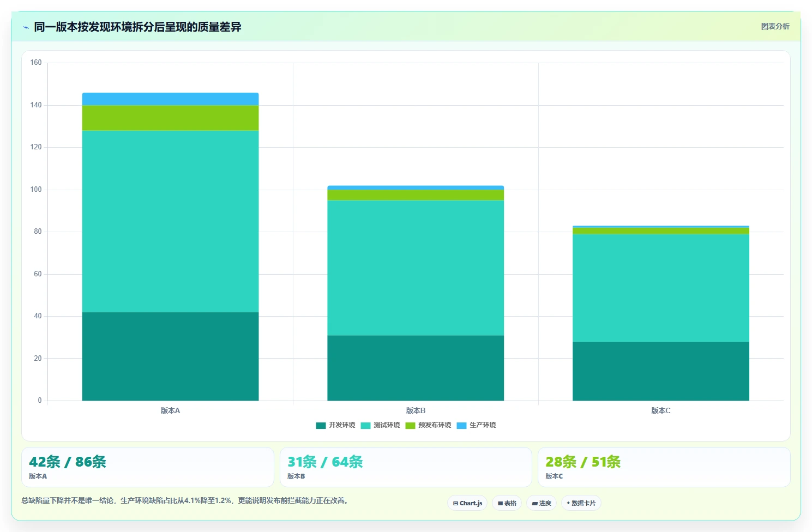Click the 版本C development bar segment
Screen dimensions: 812x532
pos(661,371)
